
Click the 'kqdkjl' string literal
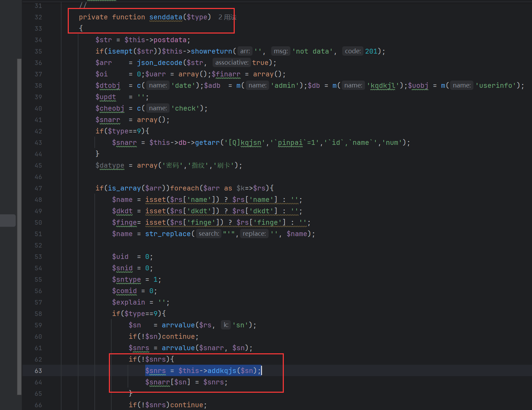pos(383,85)
